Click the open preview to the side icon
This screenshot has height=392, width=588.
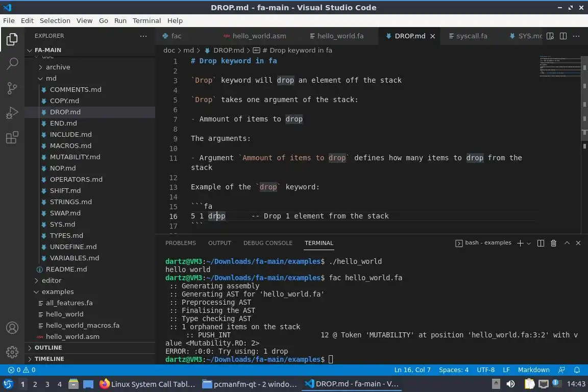coord(550,36)
